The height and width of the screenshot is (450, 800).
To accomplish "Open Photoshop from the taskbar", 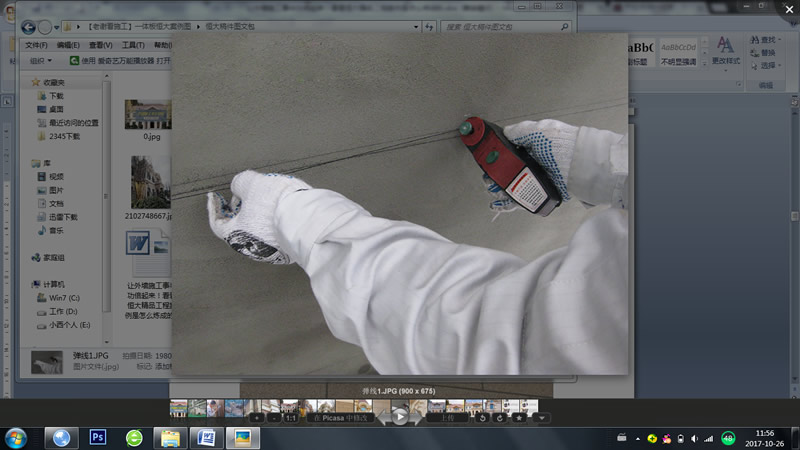I will tap(98, 437).
